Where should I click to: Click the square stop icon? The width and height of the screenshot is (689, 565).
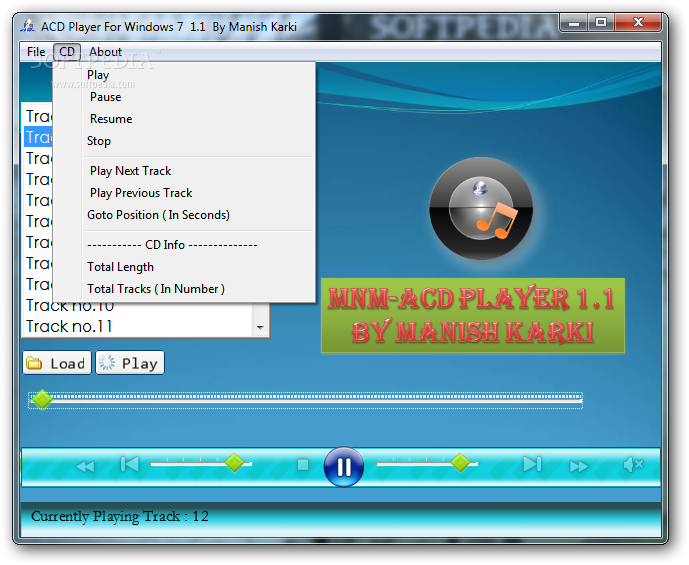(303, 465)
